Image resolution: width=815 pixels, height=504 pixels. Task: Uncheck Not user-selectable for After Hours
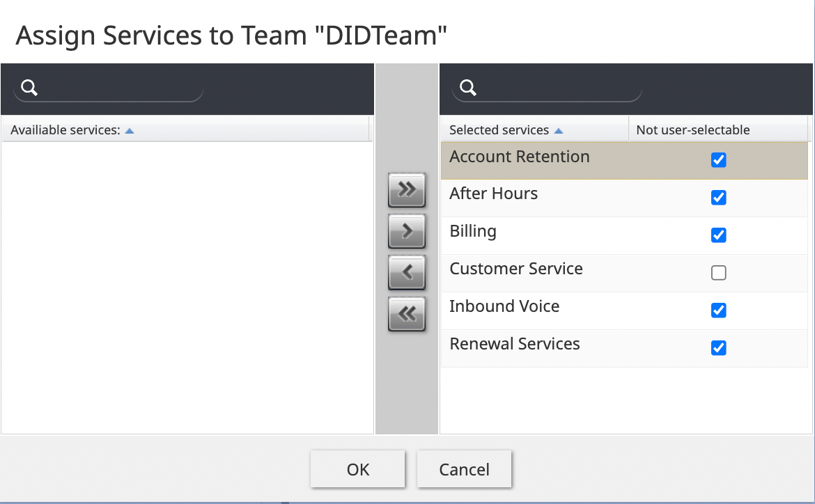tap(718, 198)
